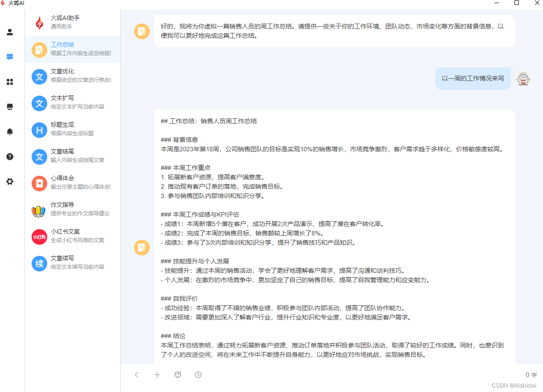
Task: Click the 心得体会 red heart icon
Action: [x=40, y=183]
